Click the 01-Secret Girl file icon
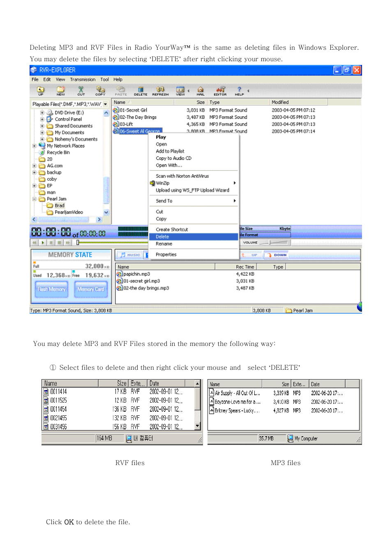Image resolution: width=392 pixels, height=555 pixels. [116, 110]
